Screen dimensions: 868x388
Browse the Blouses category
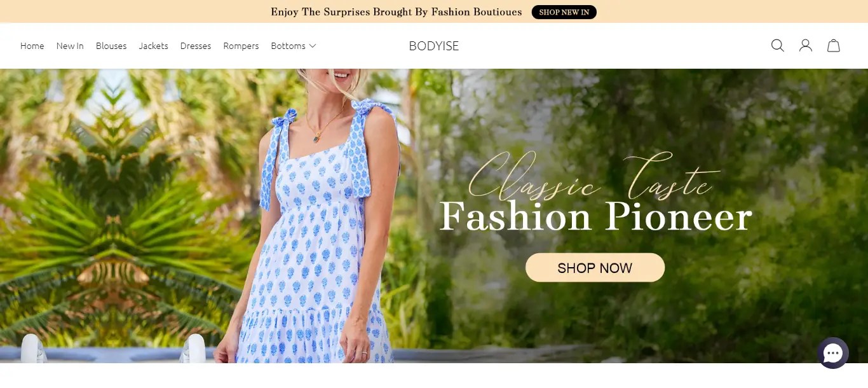click(111, 46)
